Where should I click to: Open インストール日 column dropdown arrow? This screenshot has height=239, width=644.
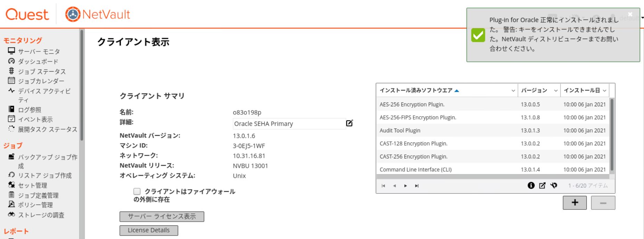click(604, 91)
